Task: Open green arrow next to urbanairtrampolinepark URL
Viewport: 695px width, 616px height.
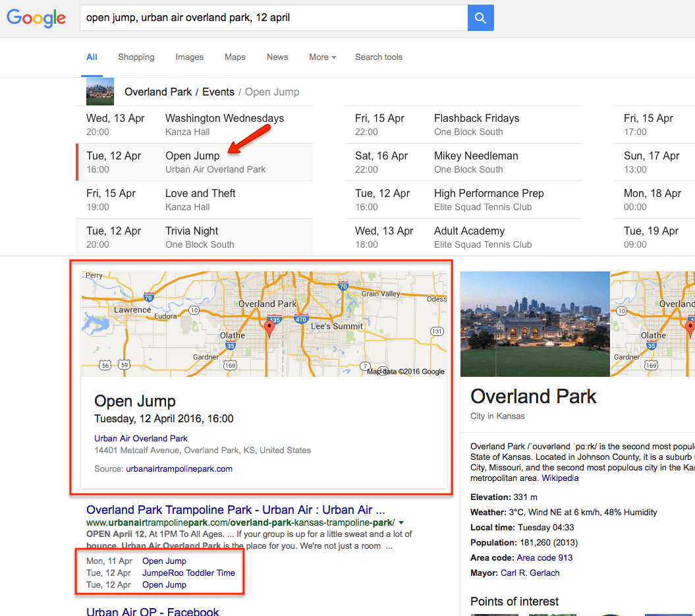Action: coord(401,522)
